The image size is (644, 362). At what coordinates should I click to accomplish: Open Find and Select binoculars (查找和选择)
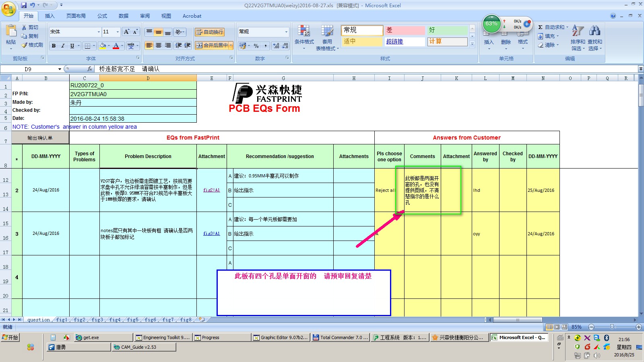pos(595,37)
